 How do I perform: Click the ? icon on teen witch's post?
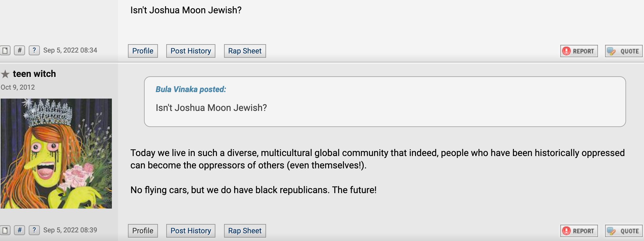click(x=34, y=230)
